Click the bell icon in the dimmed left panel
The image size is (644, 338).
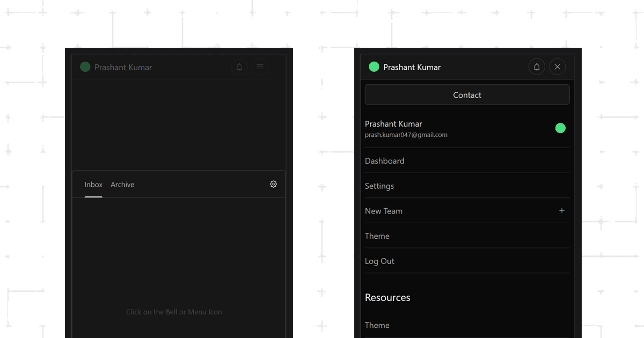[239, 67]
